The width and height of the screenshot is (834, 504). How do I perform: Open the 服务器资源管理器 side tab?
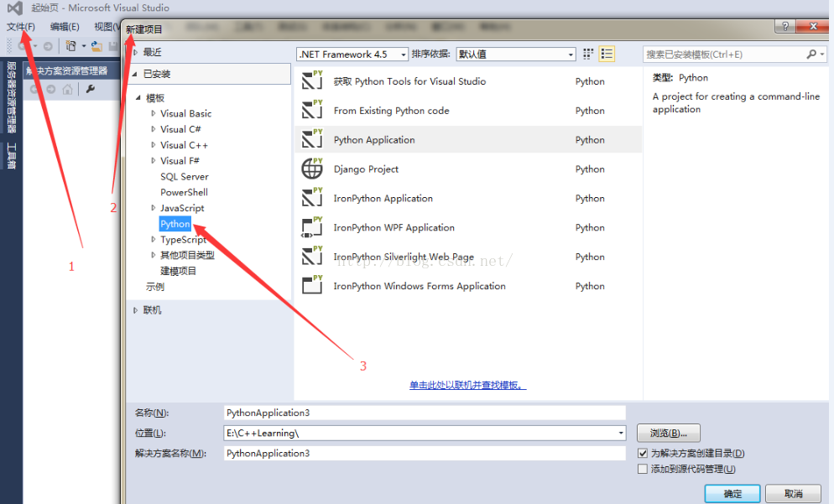[x=11, y=97]
